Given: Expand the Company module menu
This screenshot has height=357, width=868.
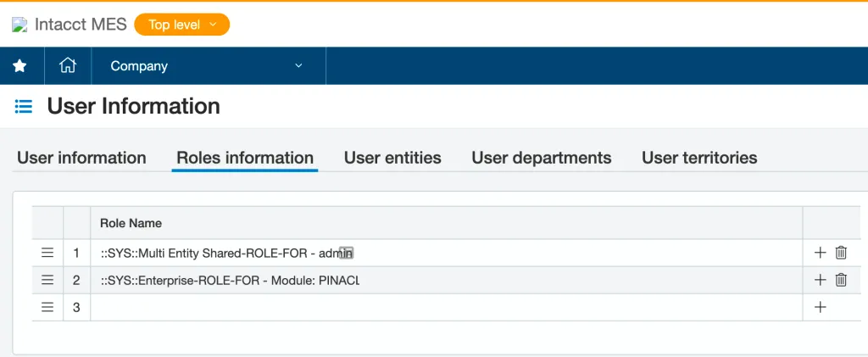Looking at the screenshot, I should point(209,66).
